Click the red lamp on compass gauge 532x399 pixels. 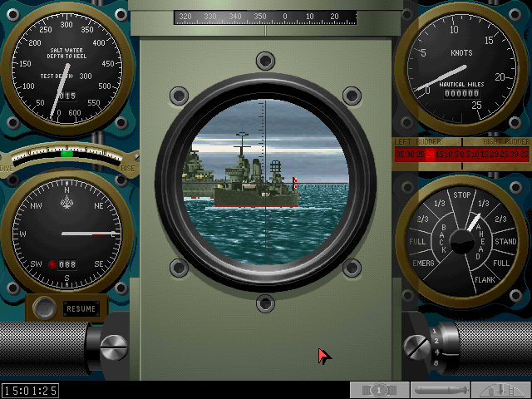52,264
